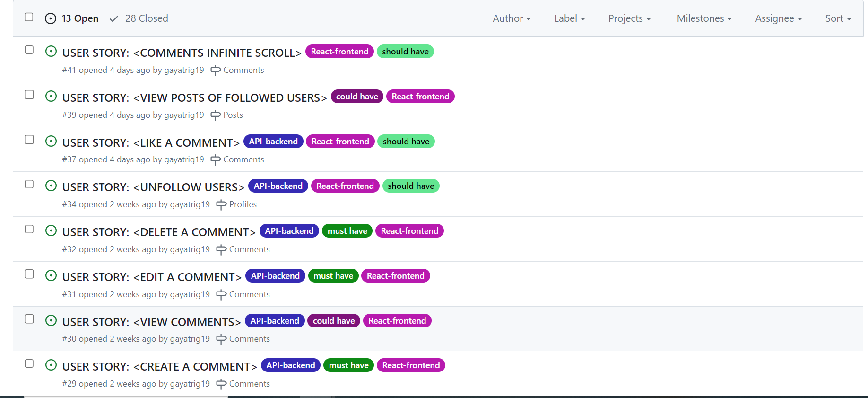868x398 pixels.
Task: Click the could have label on issue #39
Action: 357,97
